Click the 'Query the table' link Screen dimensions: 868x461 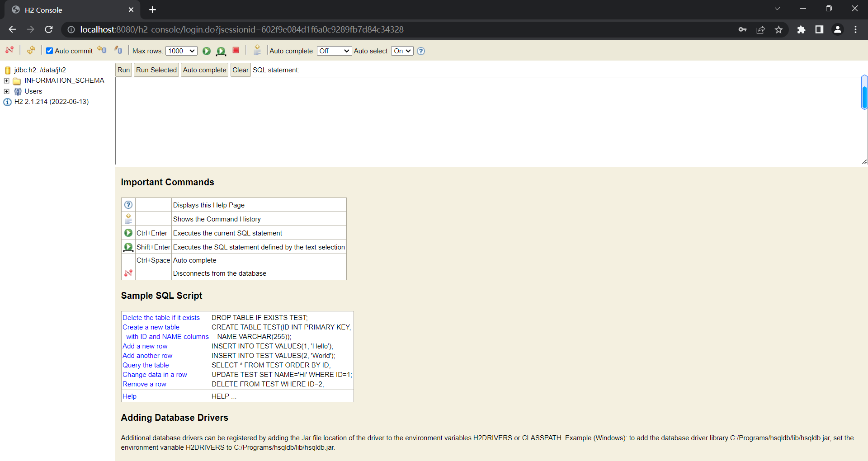[146, 365]
